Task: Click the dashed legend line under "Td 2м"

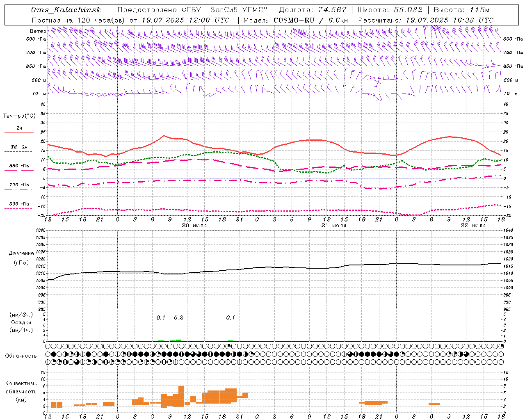Action: coord(18,152)
